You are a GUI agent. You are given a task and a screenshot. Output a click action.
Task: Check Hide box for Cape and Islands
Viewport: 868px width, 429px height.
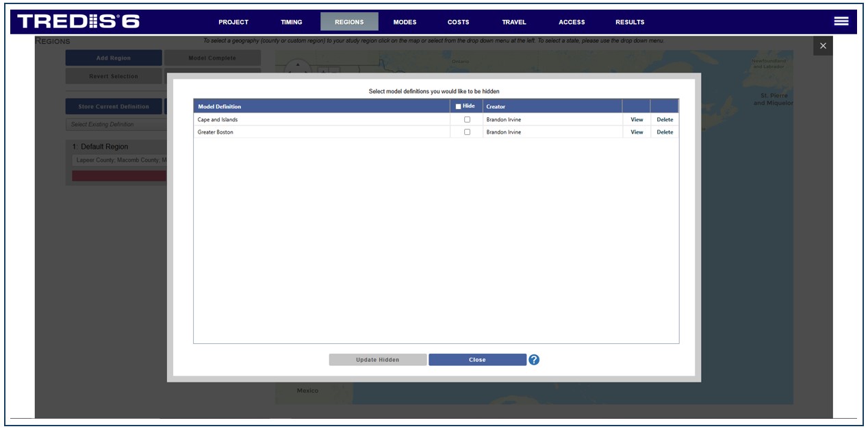click(x=468, y=119)
